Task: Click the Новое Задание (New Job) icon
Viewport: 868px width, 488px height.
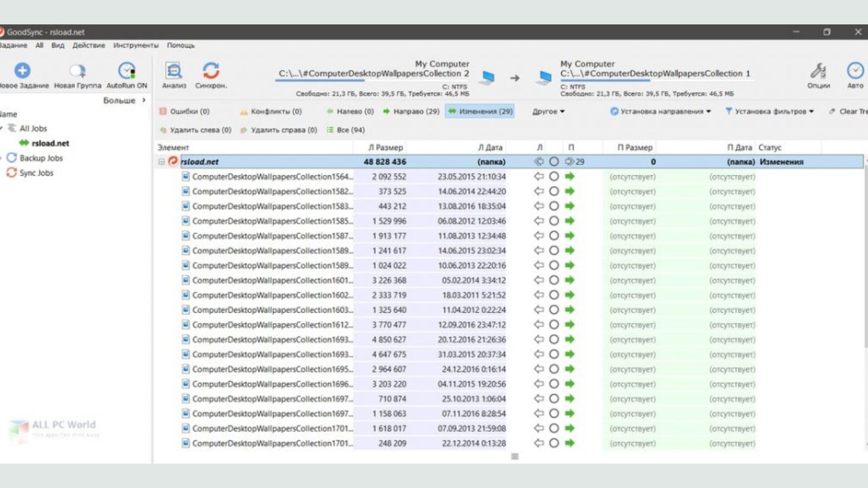Action: pyautogui.click(x=21, y=70)
